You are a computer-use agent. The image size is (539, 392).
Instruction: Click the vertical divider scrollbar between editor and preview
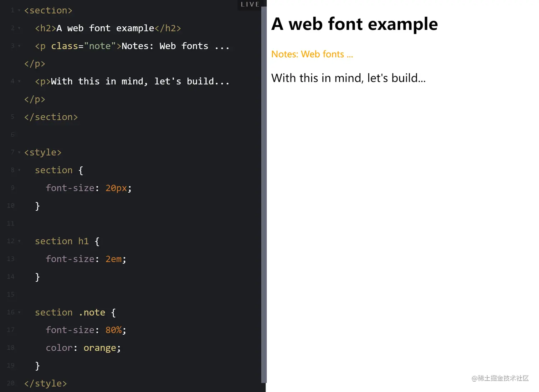point(264,195)
